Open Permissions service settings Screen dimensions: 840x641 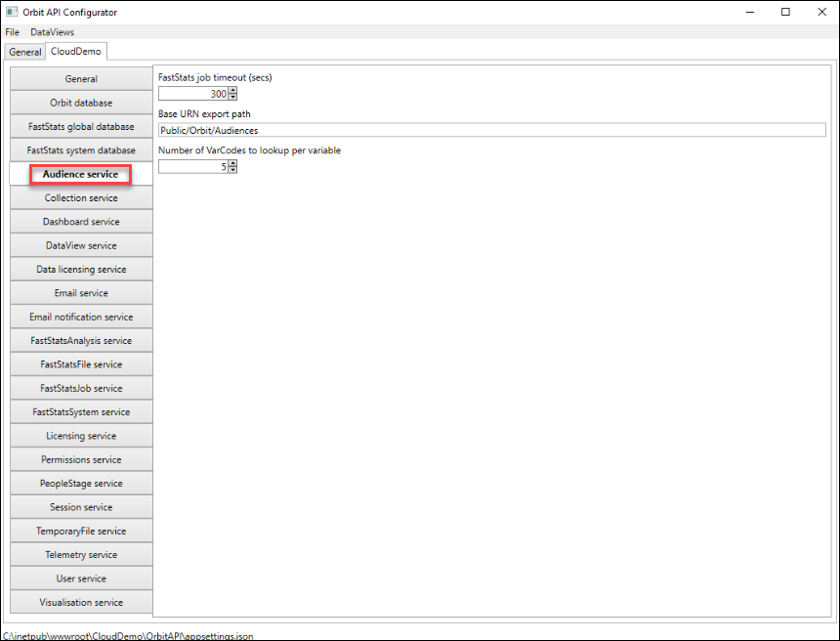[x=81, y=459]
